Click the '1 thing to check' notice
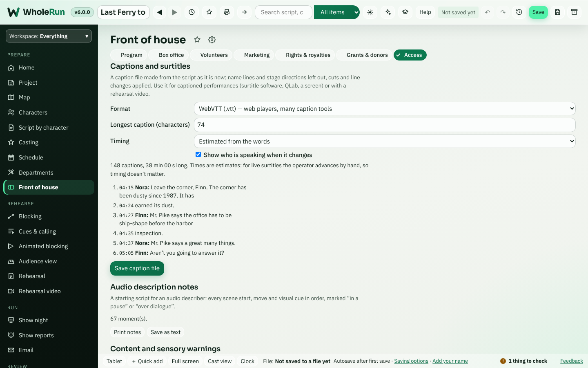 pyautogui.click(x=524, y=361)
